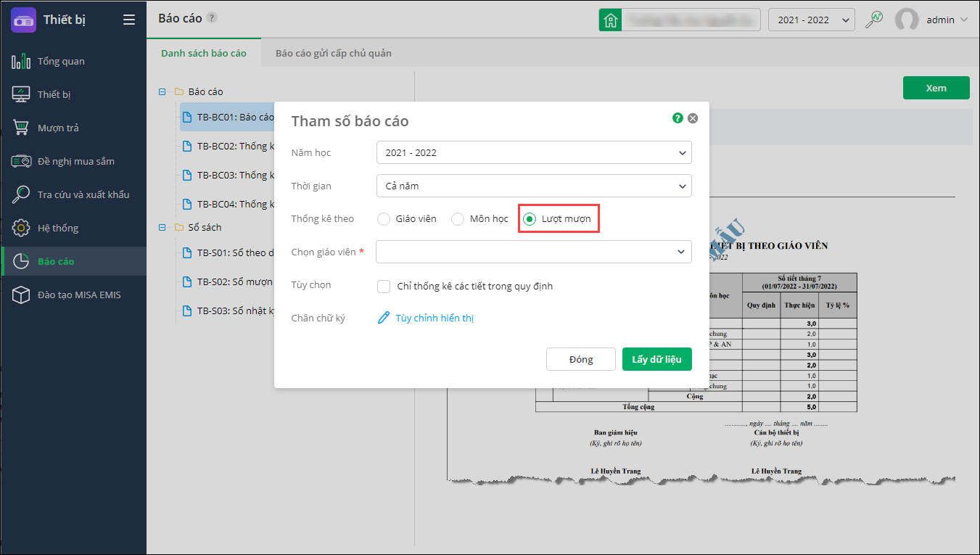Enable Chỉ thống kê các tiết trong quy định
The height and width of the screenshot is (555, 980).
coord(384,286)
